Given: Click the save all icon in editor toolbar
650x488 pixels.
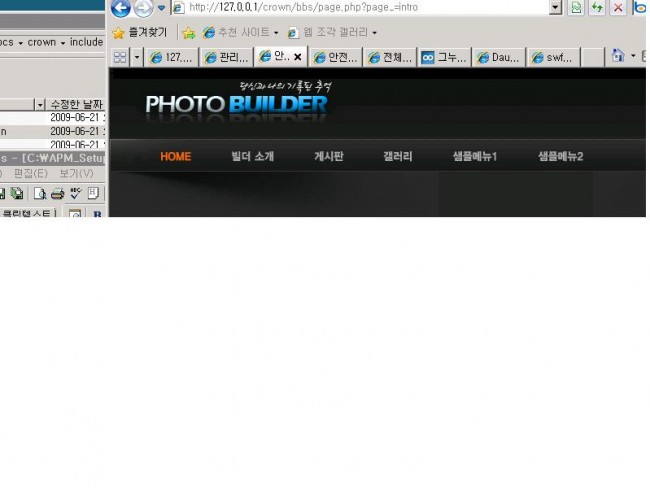Looking at the screenshot, I should click(17, 193).
